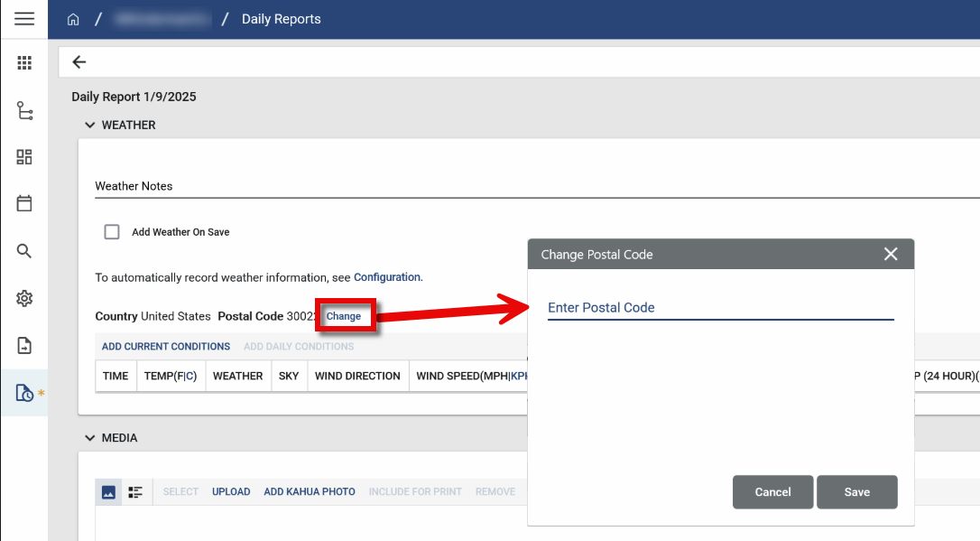Image resolution: width=980 pixels, height=541 pixels.
Task: Open the settings gear in sidebar
Action: pyautogui.click(x=24, y=298)
